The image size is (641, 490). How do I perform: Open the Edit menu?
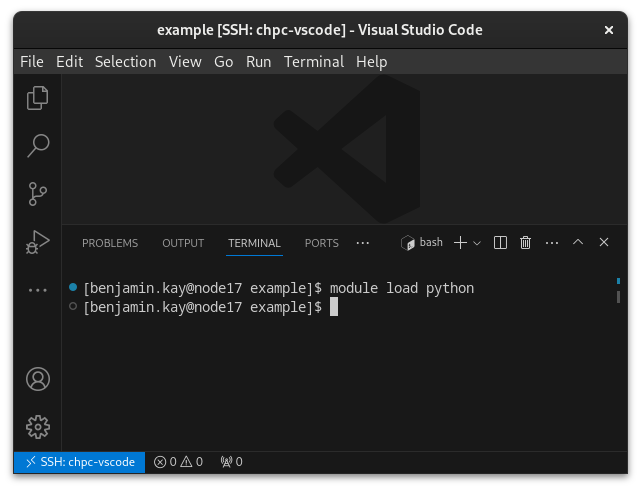[69, 62]
